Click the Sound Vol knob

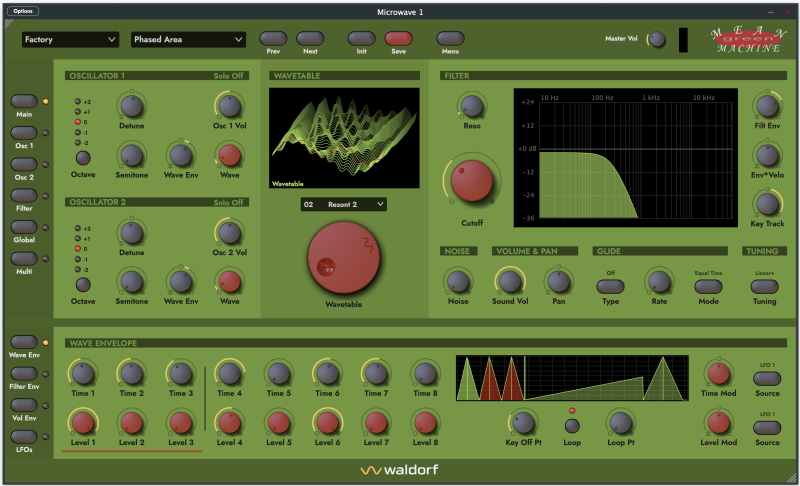tap(510, 282)
